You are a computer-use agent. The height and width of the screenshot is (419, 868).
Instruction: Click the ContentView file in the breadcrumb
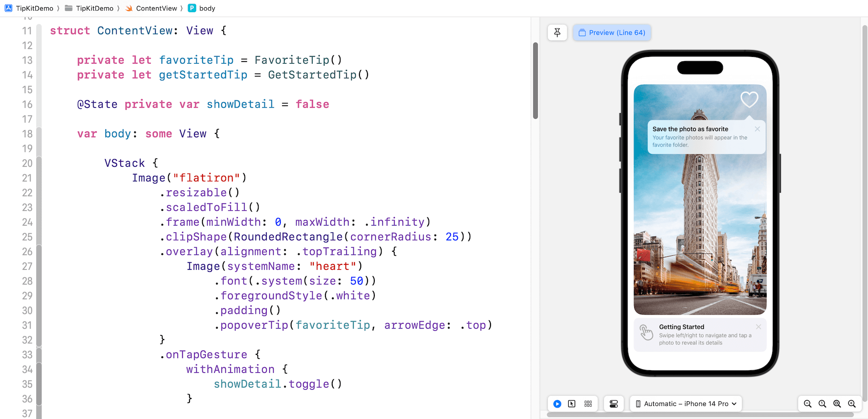click(156, 8)
